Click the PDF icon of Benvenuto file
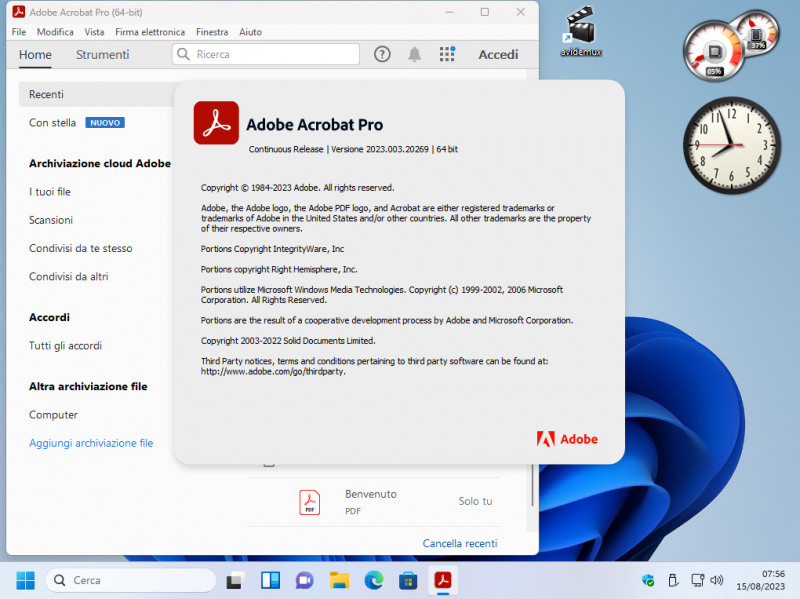This screenshot has height=599, width=800. (310, 502)
